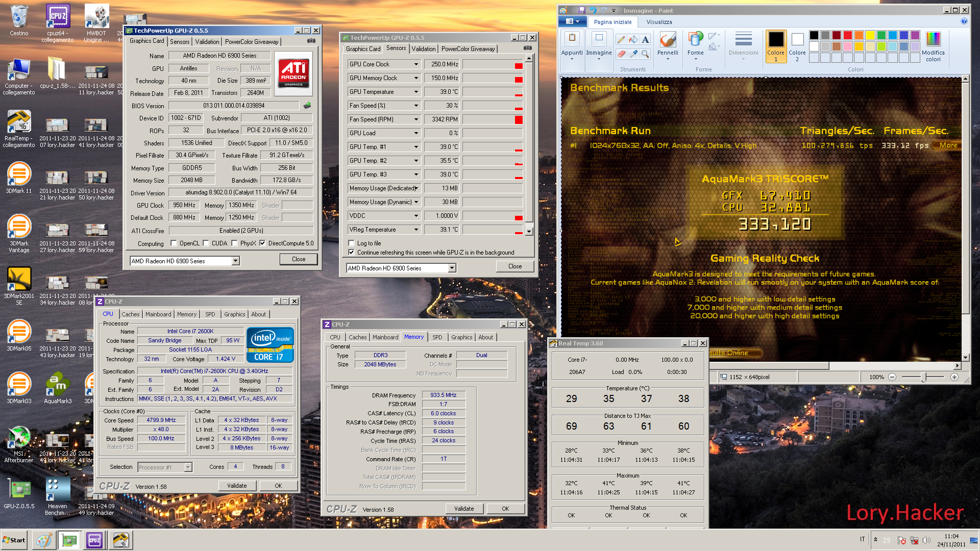Enable the CUDA checkbox in GPU-Z
Image resolution: width=980 pixels, height=551 pixels.
(206, 243)
